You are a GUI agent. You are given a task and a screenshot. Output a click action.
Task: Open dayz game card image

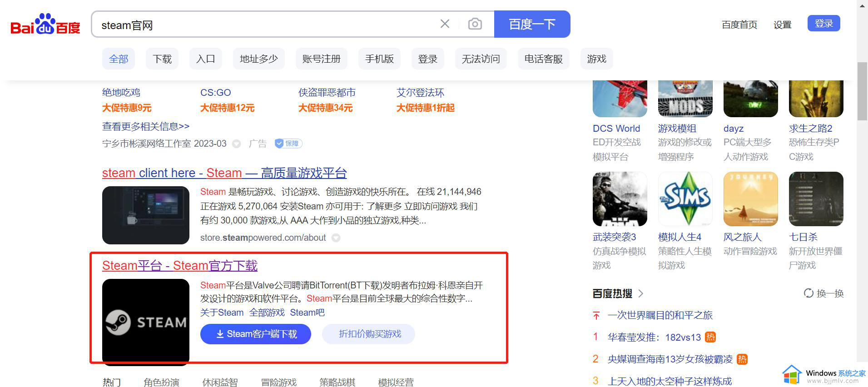point(751,99)
